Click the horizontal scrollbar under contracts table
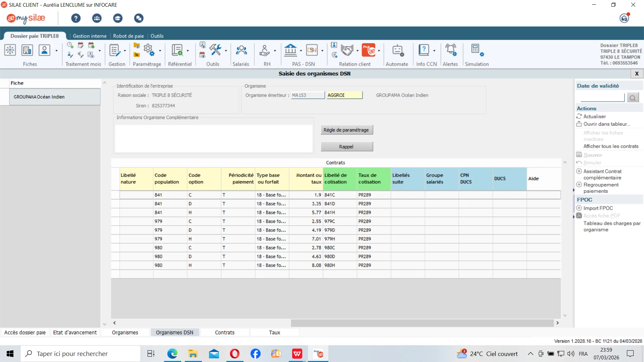The width and height of the screenshot is (644, 362). [422, 323]
